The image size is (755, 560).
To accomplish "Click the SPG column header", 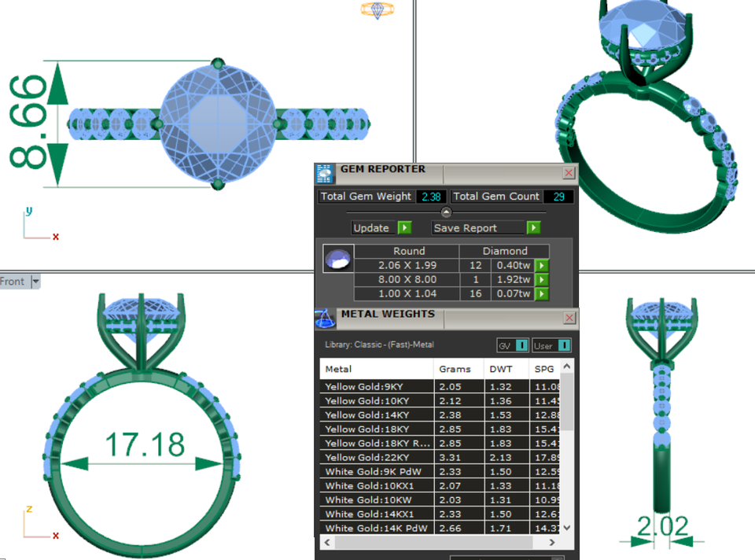I will point(544,369).
